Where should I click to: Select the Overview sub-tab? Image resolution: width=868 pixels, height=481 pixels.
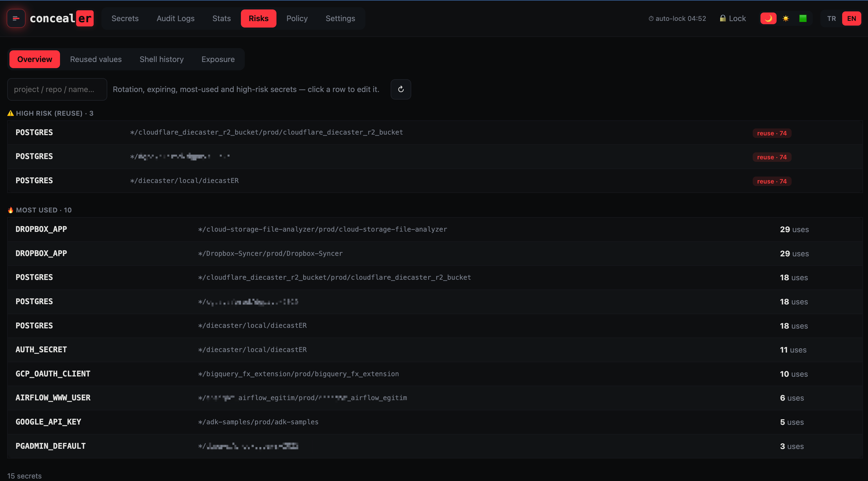point(35,59)
